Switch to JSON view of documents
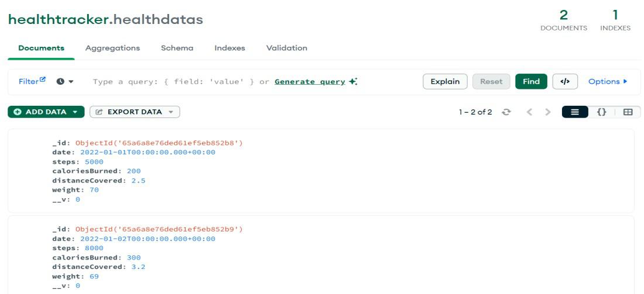The width and height of the screenshot is (644, 294). point(601,112)
